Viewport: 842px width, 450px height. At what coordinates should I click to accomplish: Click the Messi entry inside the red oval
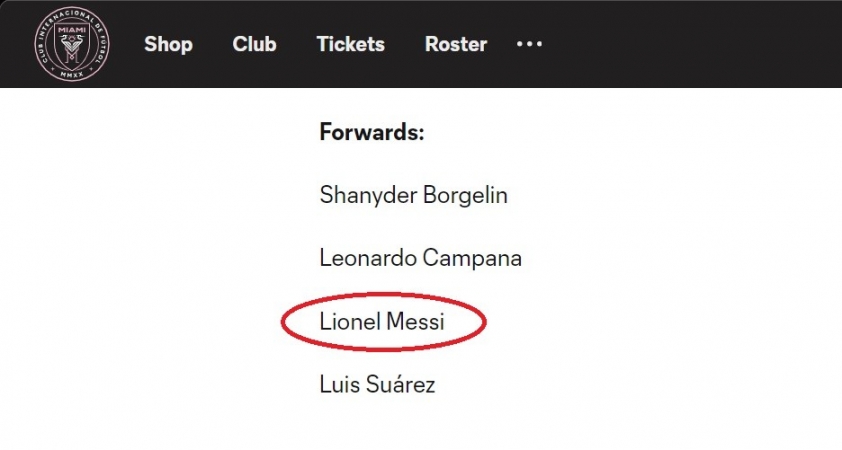point(382,322)
